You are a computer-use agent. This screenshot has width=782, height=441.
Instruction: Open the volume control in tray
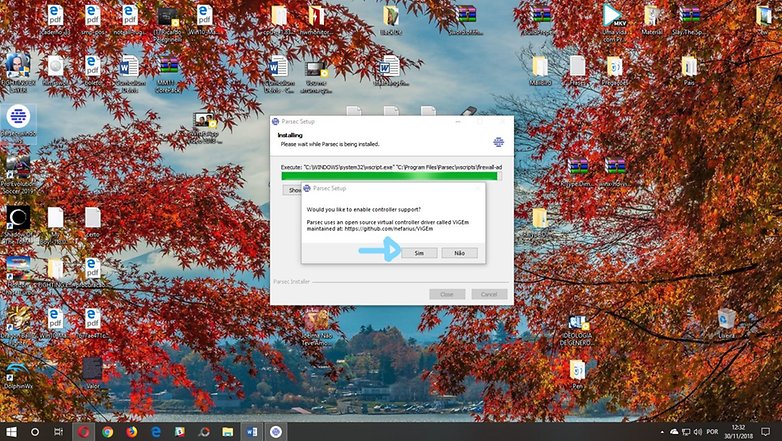pyautogui.click(x=698, y=432)
